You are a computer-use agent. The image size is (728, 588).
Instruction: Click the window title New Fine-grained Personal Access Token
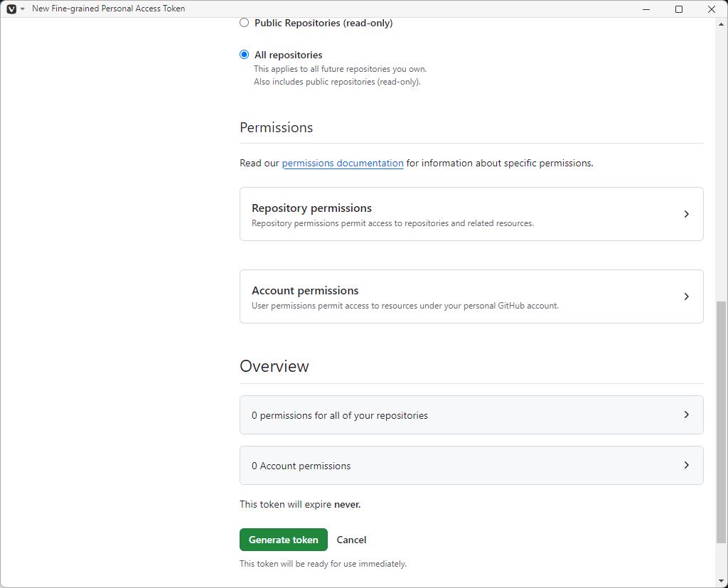108,9
